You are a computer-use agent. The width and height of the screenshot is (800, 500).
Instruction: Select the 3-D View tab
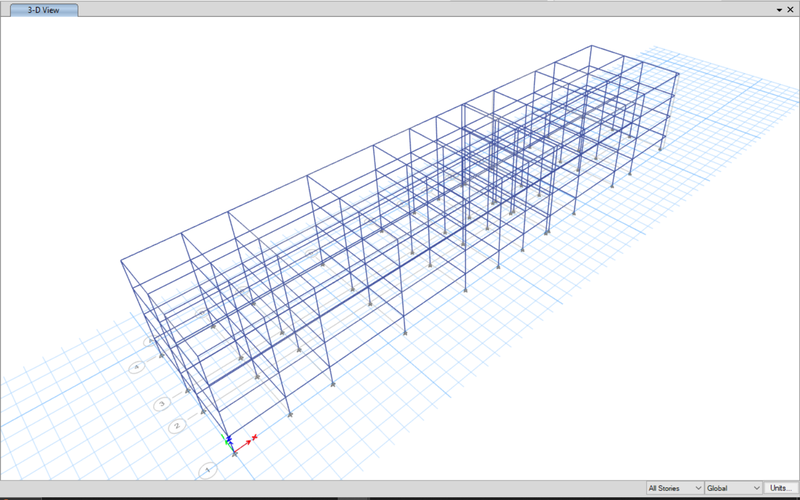[44, 10]
